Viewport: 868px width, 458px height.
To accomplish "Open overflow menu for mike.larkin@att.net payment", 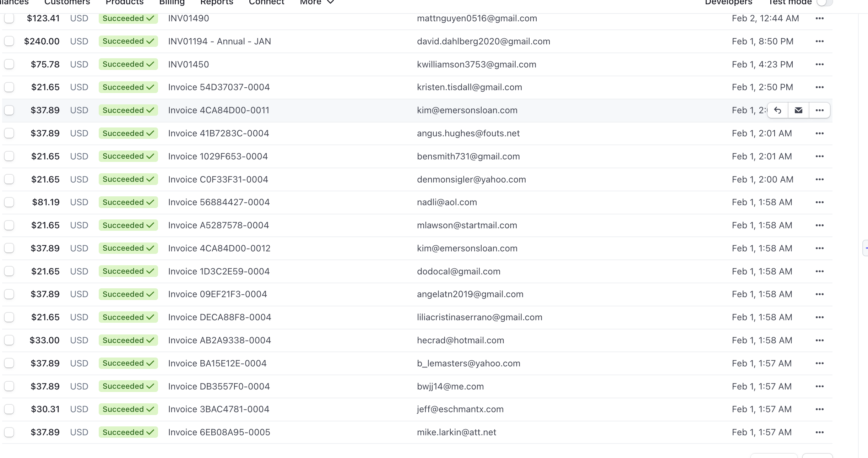I will point(819,432).
